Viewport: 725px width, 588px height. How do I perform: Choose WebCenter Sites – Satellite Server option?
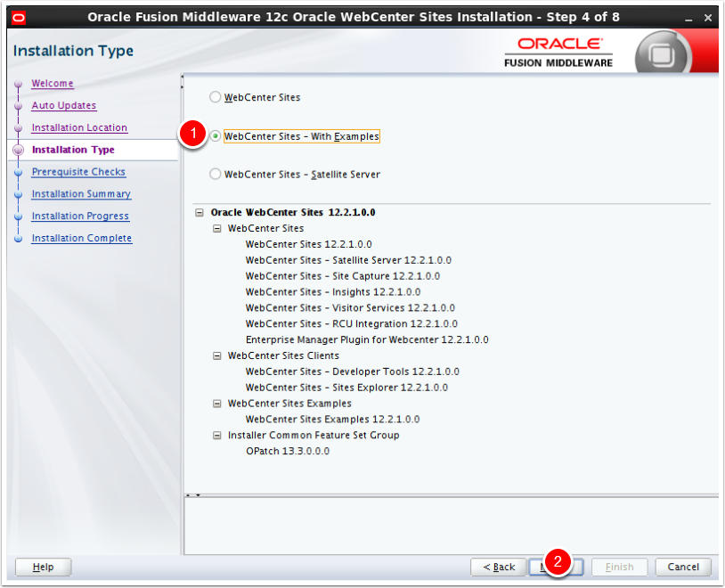(x=215, y=175)
